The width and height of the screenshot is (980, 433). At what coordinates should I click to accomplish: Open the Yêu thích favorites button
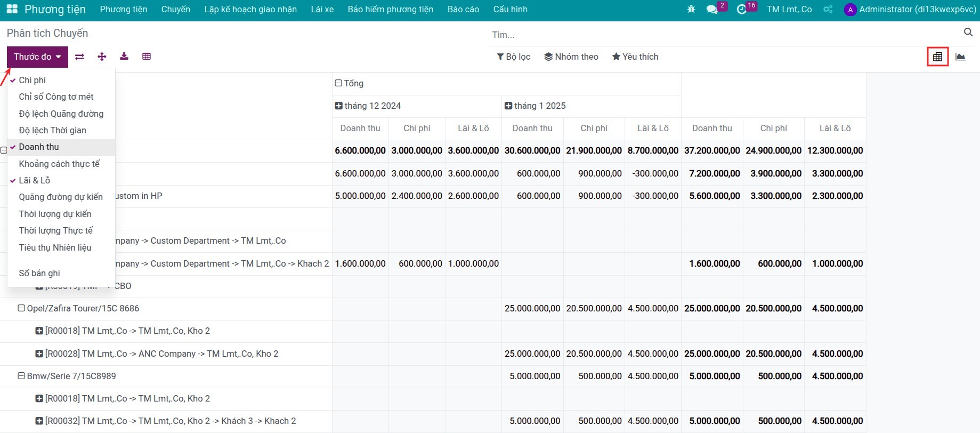point(635,57)
